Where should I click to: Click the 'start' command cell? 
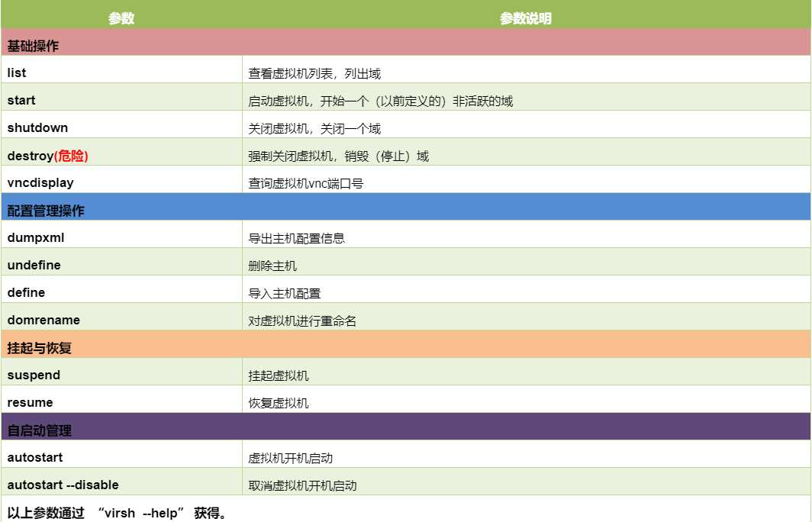click(x=121, y=97)
